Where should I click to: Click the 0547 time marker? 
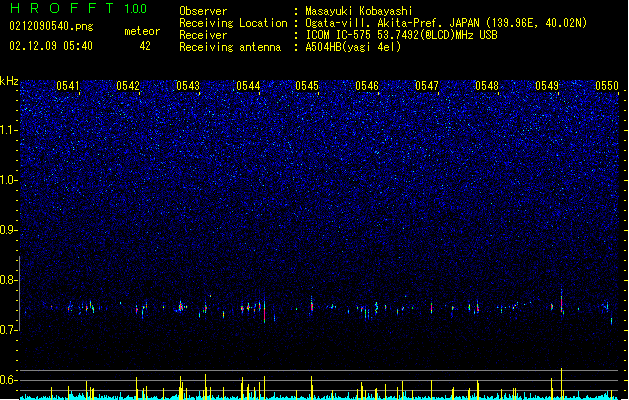[x=427, y=86]
